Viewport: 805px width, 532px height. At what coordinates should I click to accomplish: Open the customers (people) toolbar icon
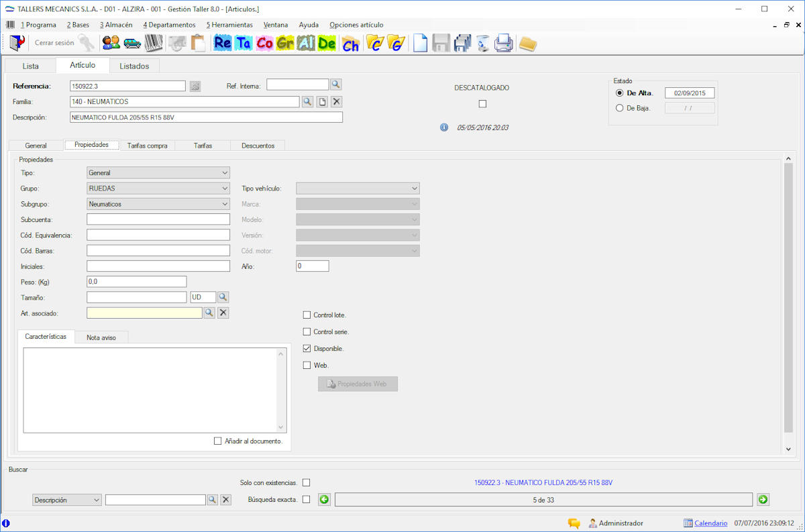coord(111,43)
